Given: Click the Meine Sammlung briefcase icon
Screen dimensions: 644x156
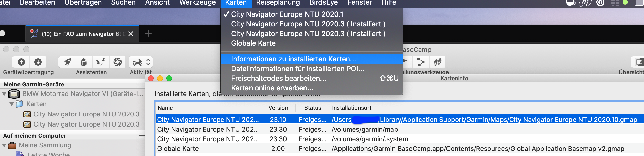Looking at the screenshot, I should tap(12, 145).
